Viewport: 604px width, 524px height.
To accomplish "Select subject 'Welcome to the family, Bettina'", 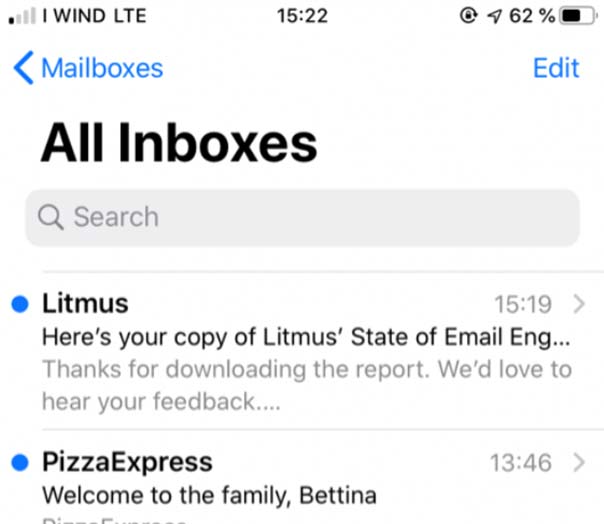I will tap(209, 495).
